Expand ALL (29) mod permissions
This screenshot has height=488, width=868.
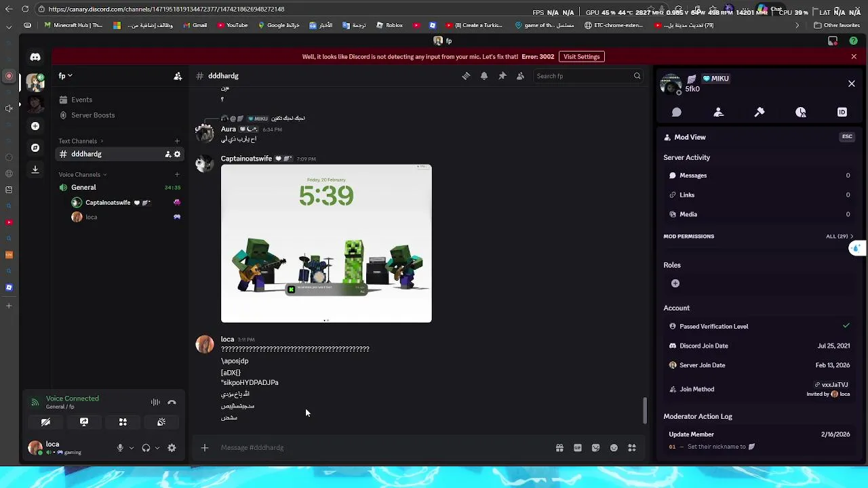[x=840, y=237]
